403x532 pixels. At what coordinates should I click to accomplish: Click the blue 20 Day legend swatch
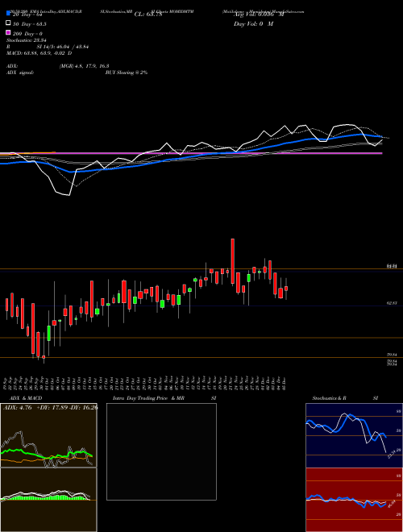pos(8,14)
